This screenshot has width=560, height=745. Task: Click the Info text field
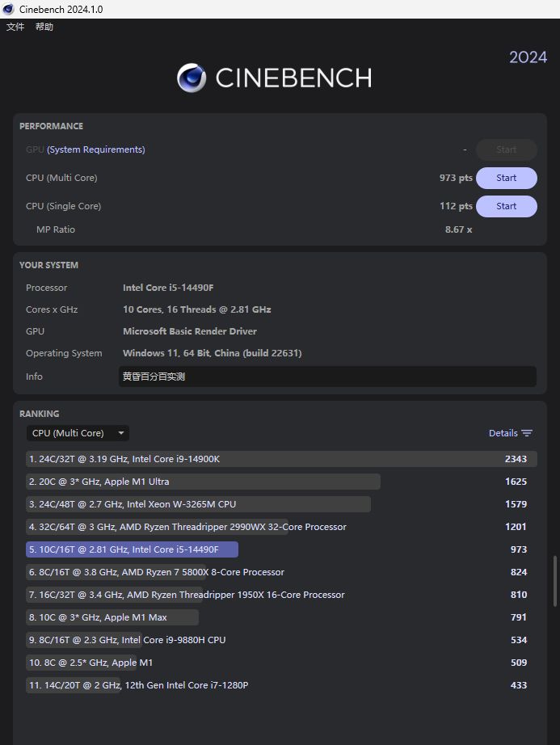tap(326, 377)
